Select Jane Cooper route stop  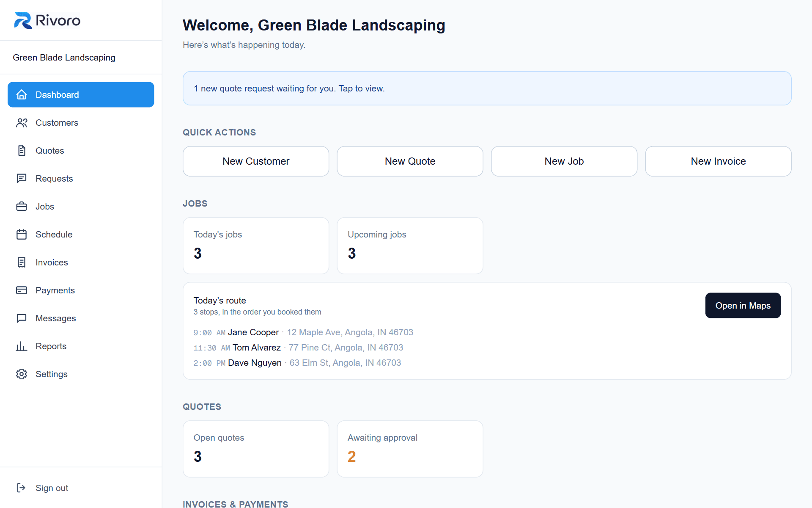click(x=303, y=332)
